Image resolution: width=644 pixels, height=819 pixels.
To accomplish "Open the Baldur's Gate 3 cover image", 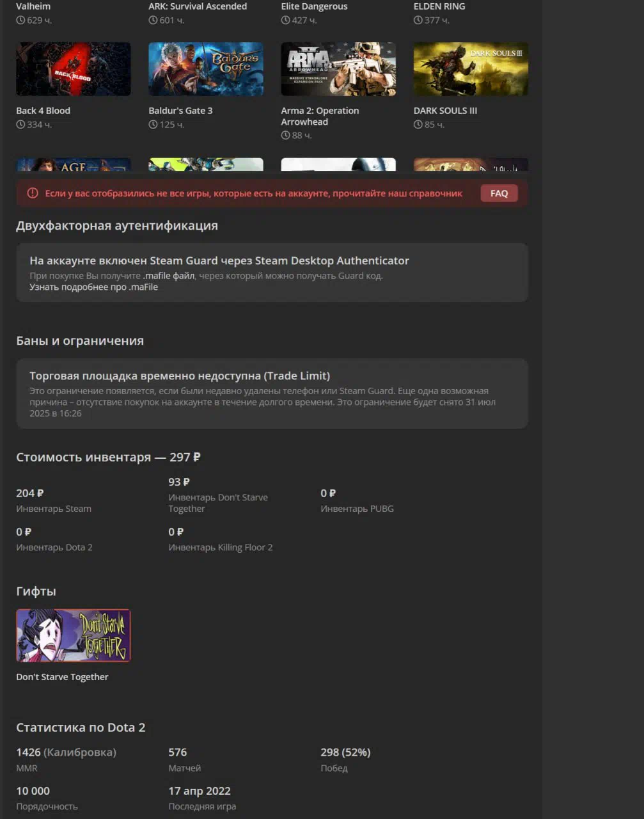I will pos(206,69).
